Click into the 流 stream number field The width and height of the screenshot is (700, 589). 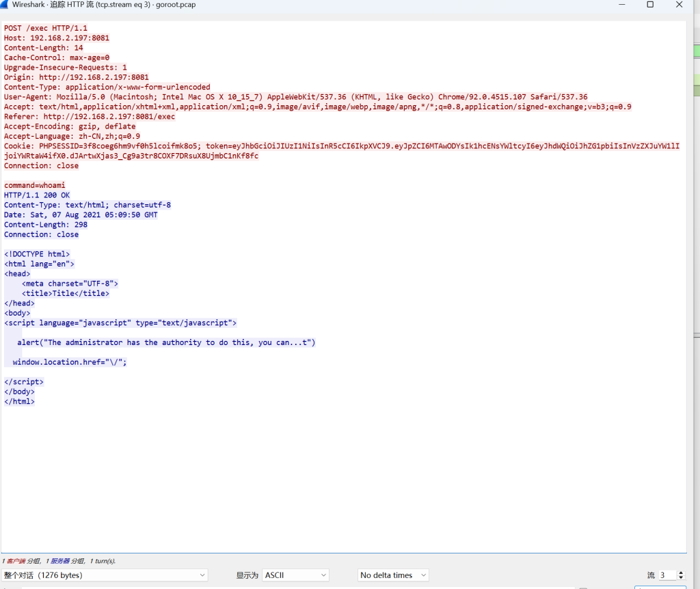coord(667,575)
